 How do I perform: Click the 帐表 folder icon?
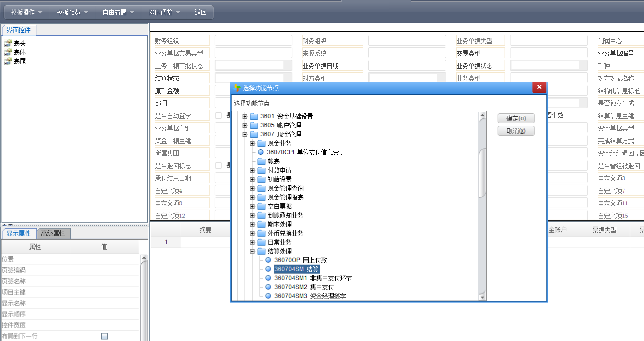pyautogui.click(x=261, y=161)
